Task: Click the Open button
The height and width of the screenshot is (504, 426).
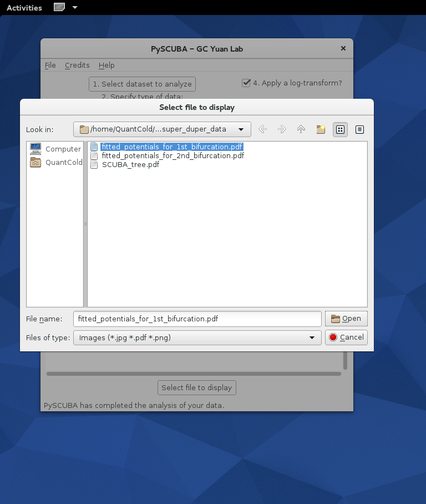Action: [x=346, y=319]
